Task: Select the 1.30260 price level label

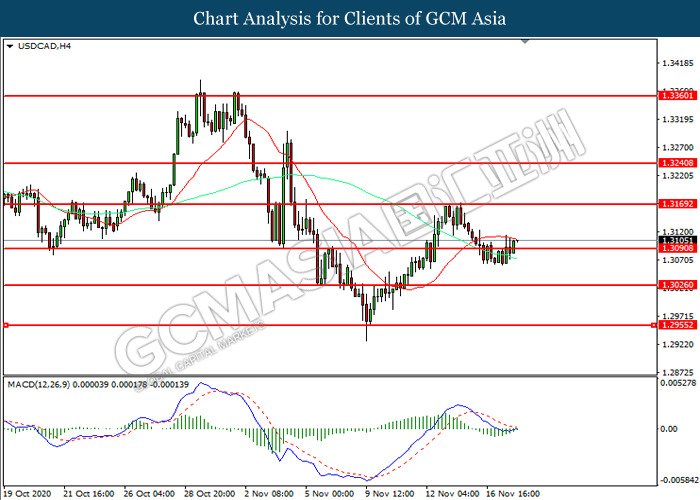Action: click(677, 285)
